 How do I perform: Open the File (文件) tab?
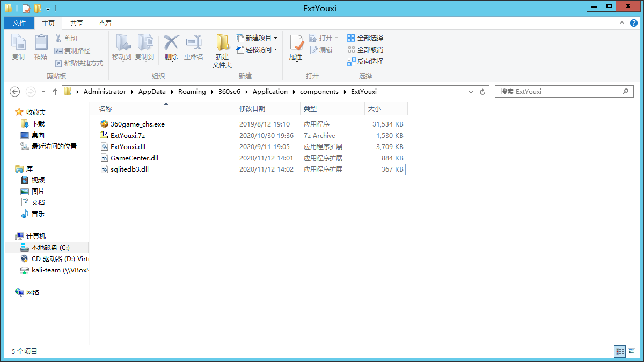click(x=19, y=23)
